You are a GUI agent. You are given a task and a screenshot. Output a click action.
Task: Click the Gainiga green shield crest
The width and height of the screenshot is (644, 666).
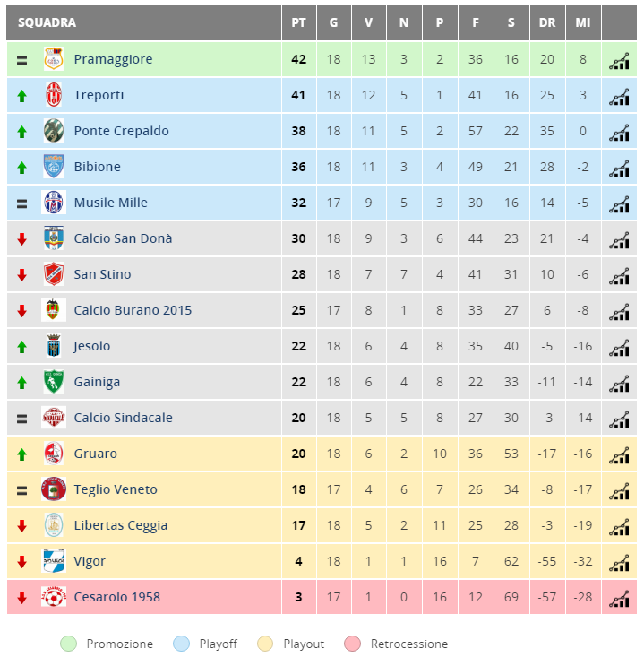(x=54, y=382)
